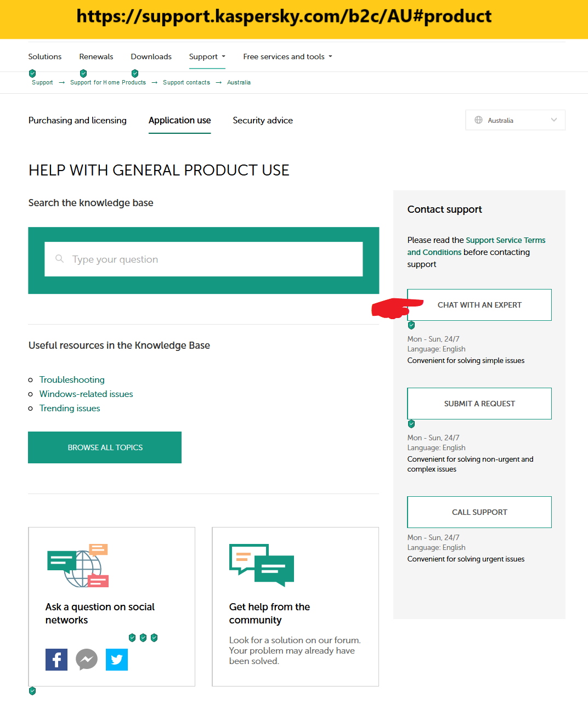Open the Facebook social network icon
Viewport: 588px width, 709px height.
pos(56,660)
